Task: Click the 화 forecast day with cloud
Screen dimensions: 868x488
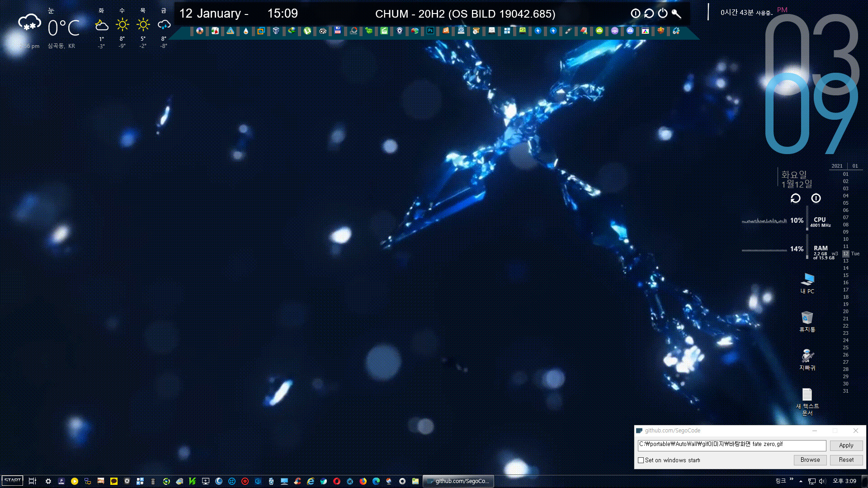Action: [101, 28]
